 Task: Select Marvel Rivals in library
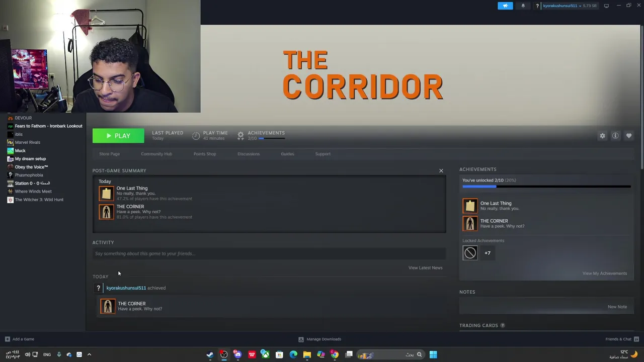point(28,142)
